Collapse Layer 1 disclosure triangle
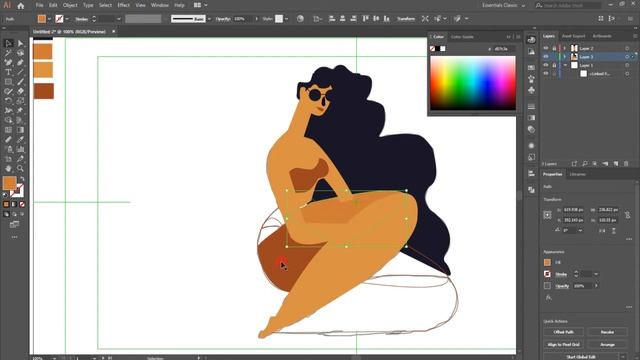640x360 pixels. tap(565, 65)
